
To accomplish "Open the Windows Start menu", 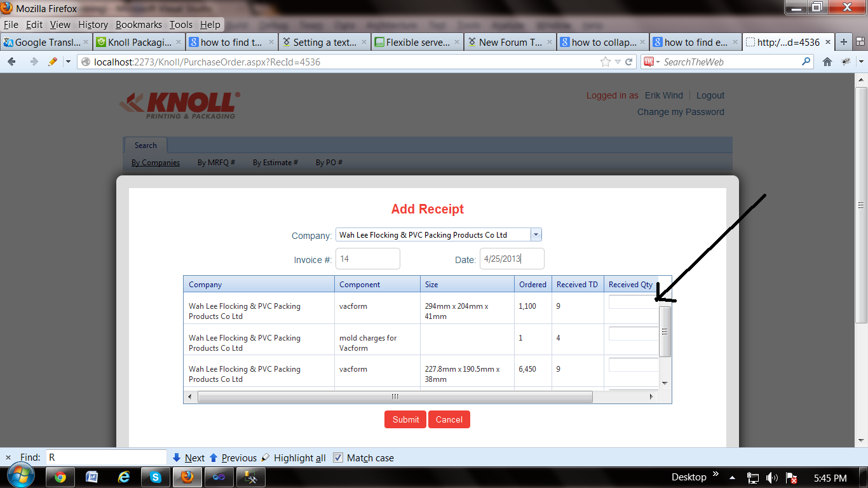I will click(x=20, y=476).
